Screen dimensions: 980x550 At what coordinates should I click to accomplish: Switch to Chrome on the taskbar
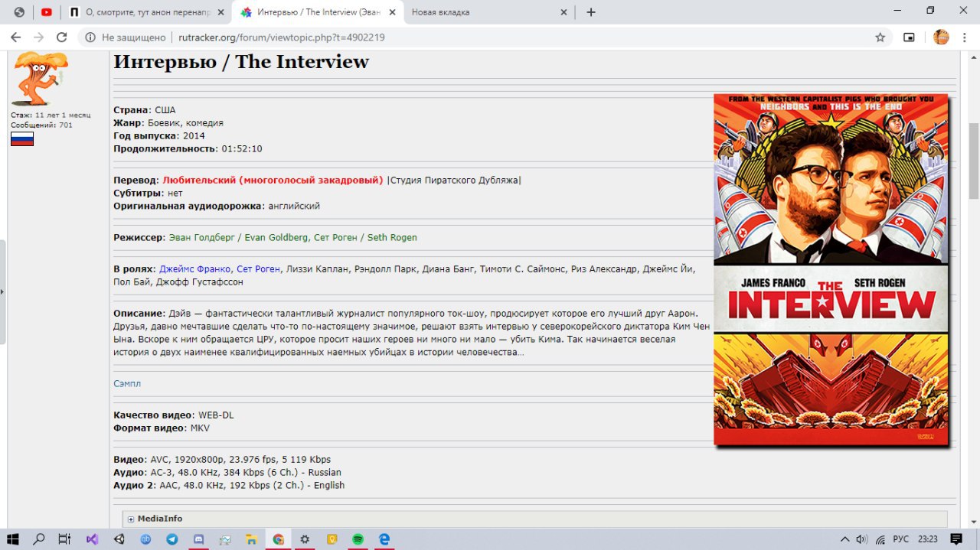[278, 539]
